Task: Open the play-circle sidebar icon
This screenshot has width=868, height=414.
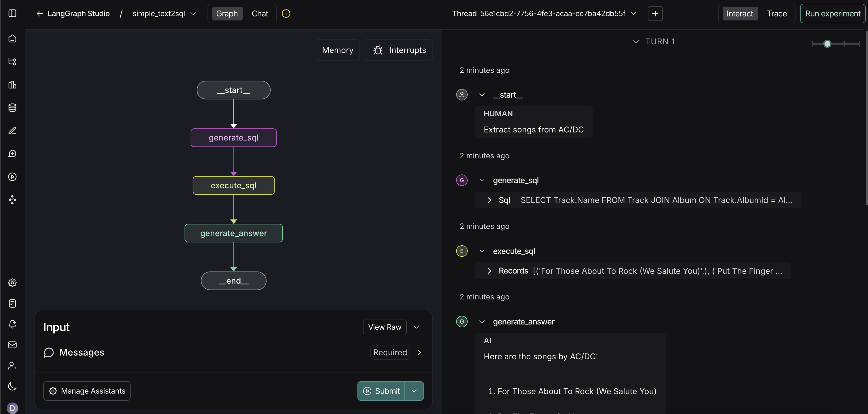Action: point(12,177)
